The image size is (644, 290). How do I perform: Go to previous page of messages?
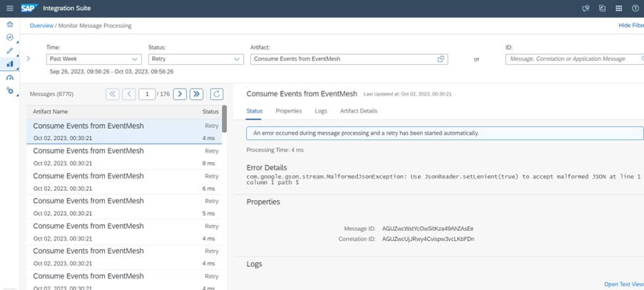tap(129, 94)
